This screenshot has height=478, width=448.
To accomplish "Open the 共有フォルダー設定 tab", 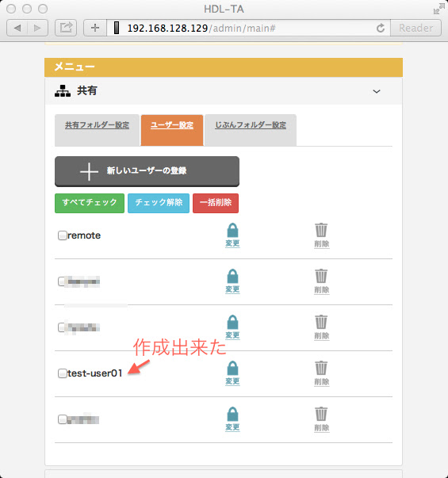I will (97, 130).
